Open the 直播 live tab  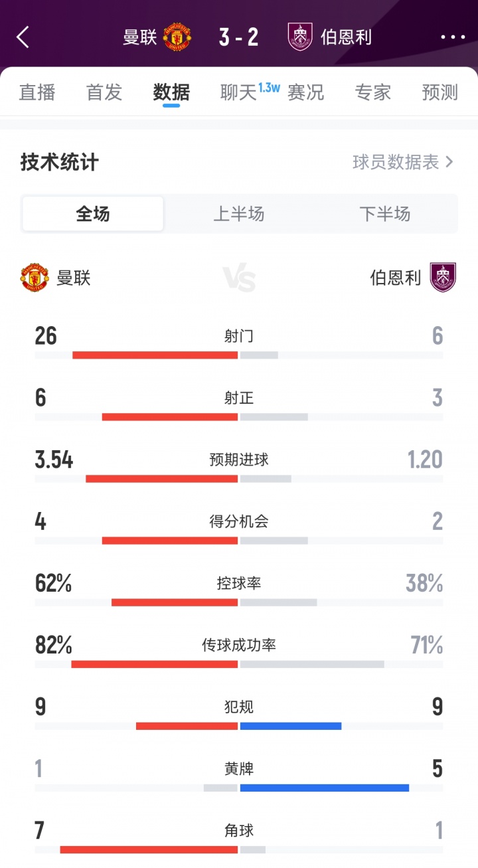click(x=37, y=92)
